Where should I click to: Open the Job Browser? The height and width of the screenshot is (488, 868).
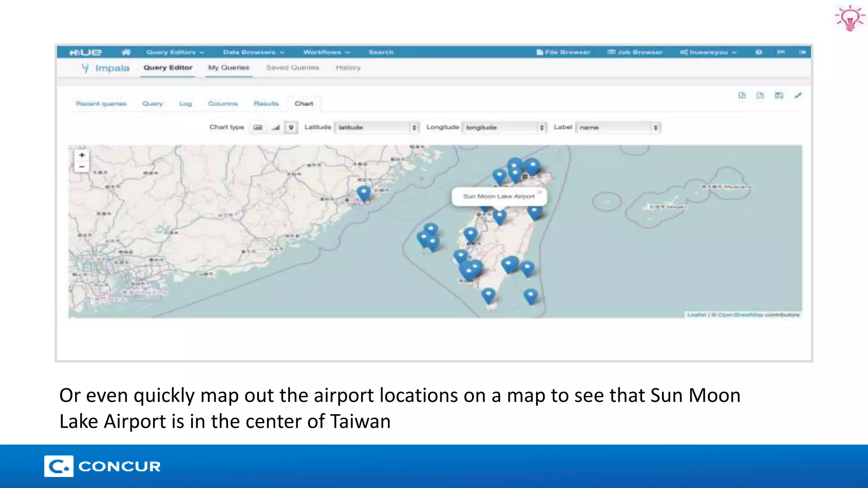tap(634, 52)
